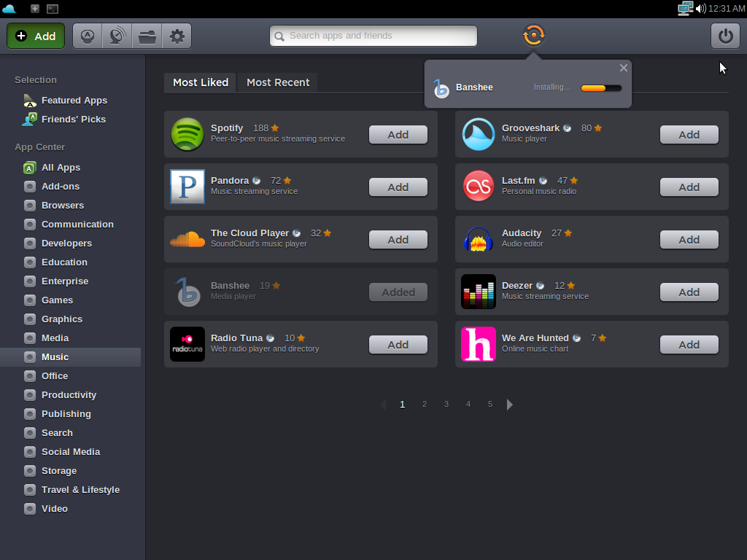747x560 pixels.
Task: Open the satellite dish toolbar icon
Action: point(117,36)
